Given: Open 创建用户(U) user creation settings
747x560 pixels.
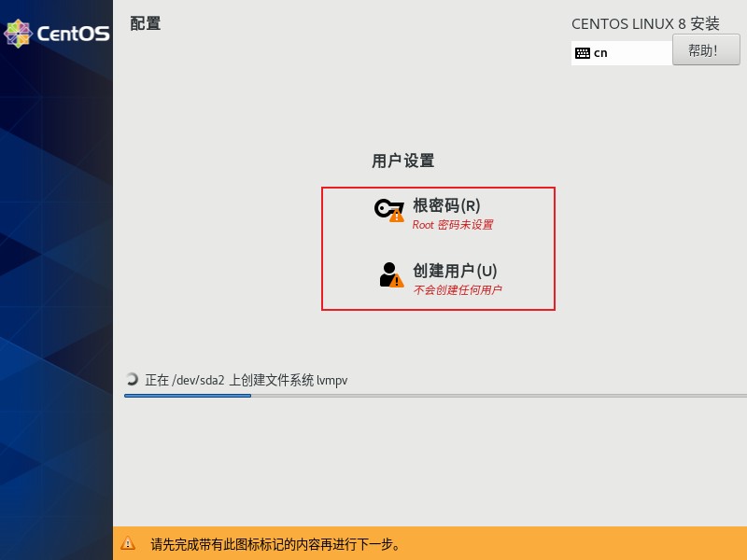Looking at the screenshot, I should (x=455, y=271).
